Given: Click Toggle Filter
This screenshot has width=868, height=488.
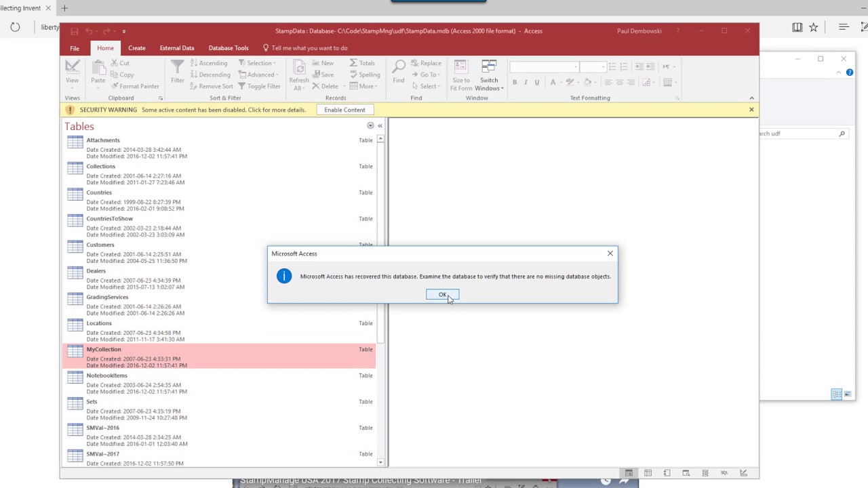Looking at the screenshot, I should point(259,86).
